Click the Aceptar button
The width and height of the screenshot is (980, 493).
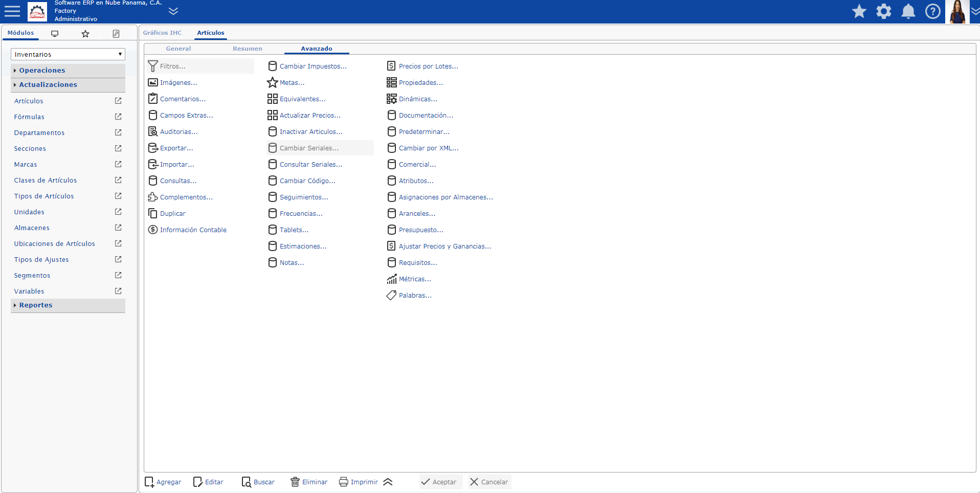(x=439, y=482)
